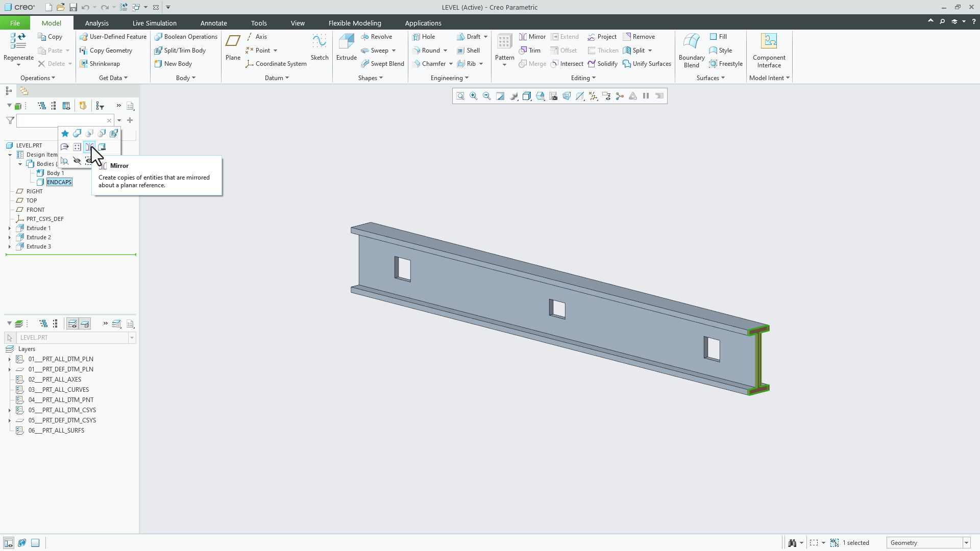Open the Round tool dropdown arrow
Image resolution: width=980 pixels, height=551 pixels.
coord(446,51)
